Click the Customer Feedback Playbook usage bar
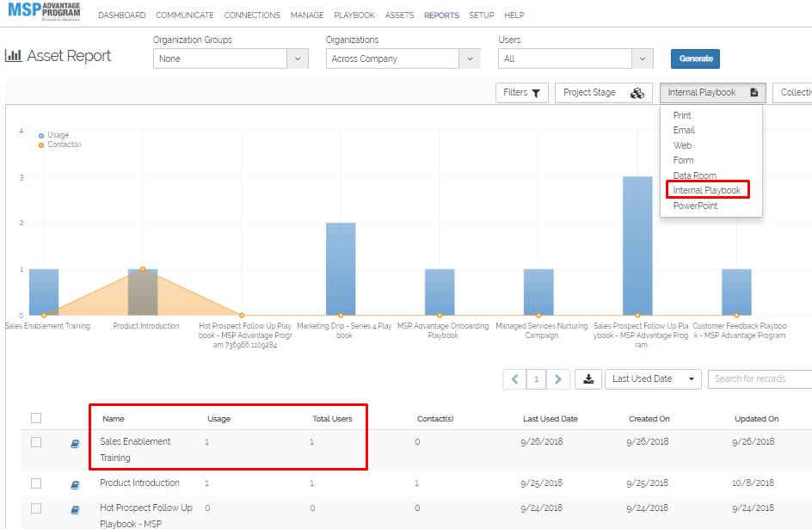The height and width of the screenshot is (529, 812). pyautogui.click(x=736, y=292)
